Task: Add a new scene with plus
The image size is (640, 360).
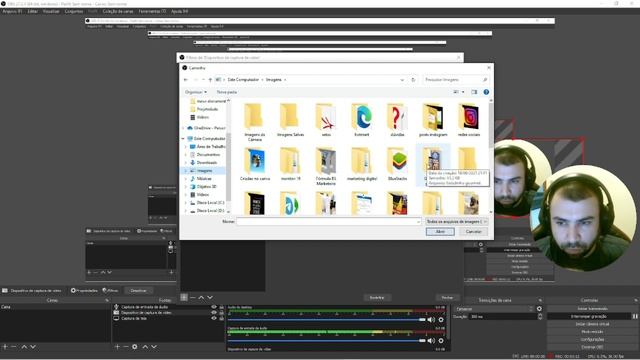Action: click(5, 347)
